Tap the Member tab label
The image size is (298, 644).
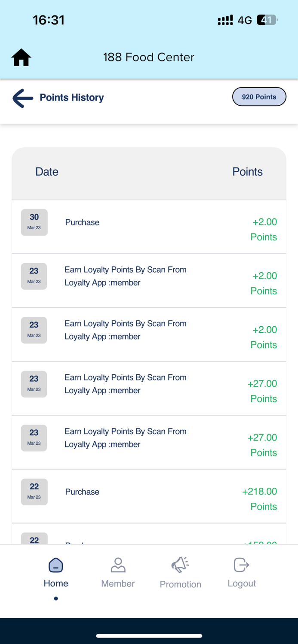click(x=118, y=583)
